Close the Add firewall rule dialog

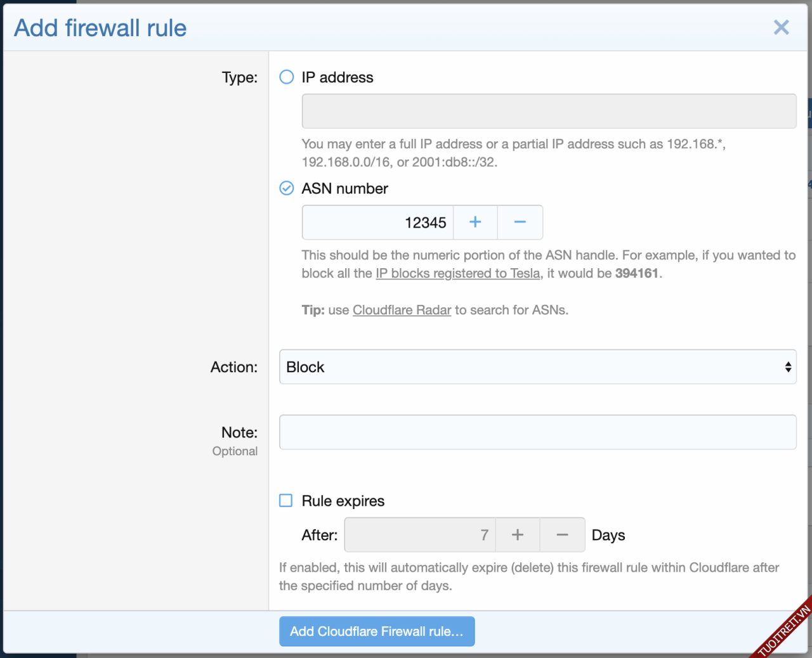click(x=781, y=27)
